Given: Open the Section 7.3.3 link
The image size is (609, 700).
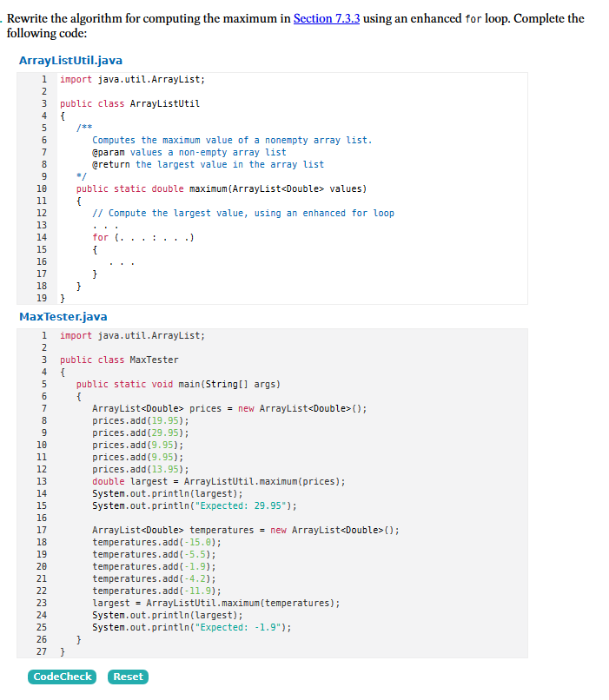Looking at the screenshot, I should 327,18.
